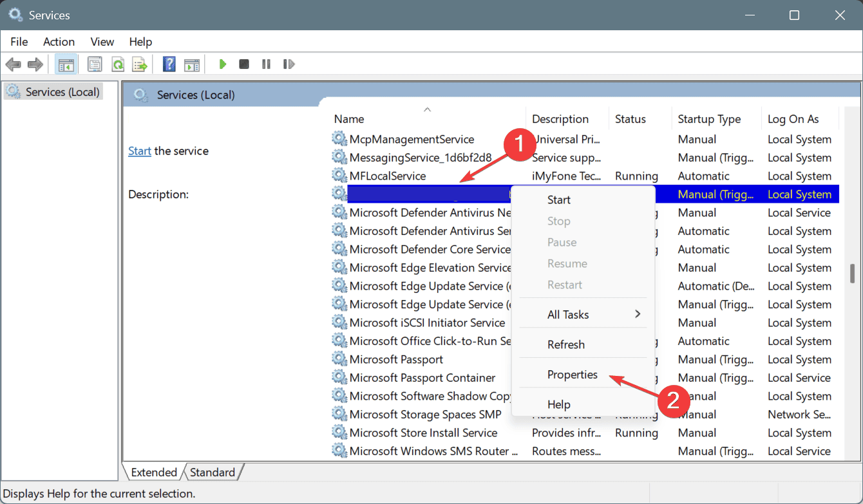This screenshot has height=504, width=863.
Task: Sort list by Startup Type column header
Action: (709, 119)
